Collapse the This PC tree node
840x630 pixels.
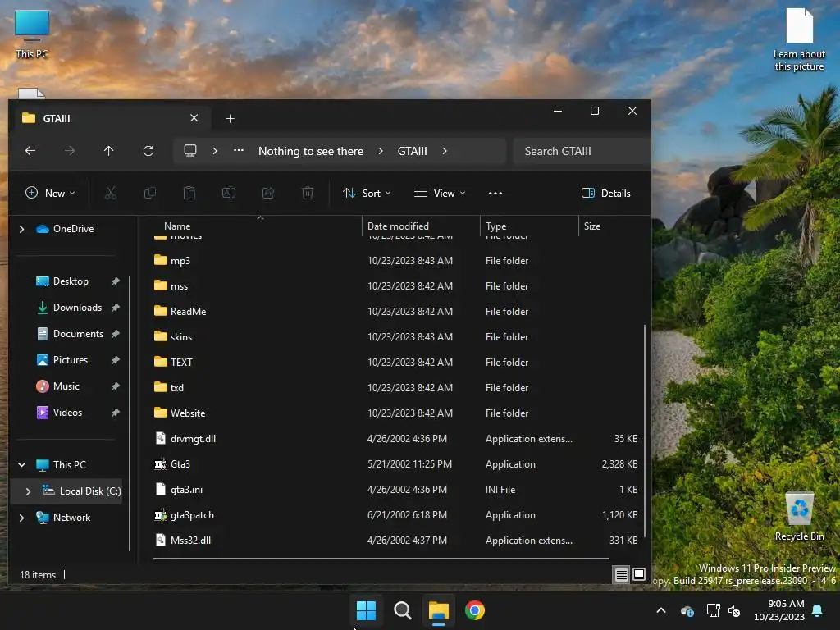[21, 465]
